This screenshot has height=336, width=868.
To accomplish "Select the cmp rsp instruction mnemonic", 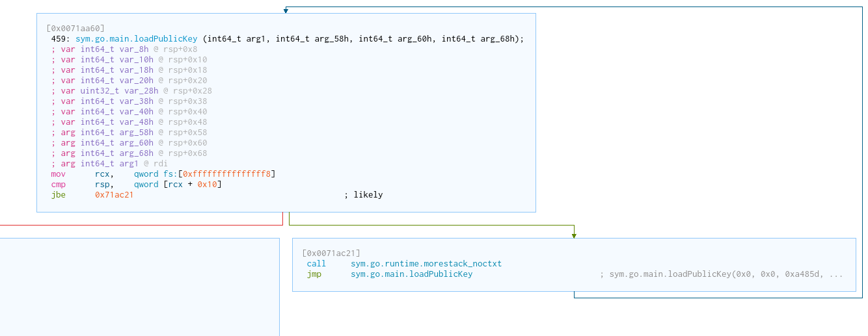I will [x=58, y=185].
